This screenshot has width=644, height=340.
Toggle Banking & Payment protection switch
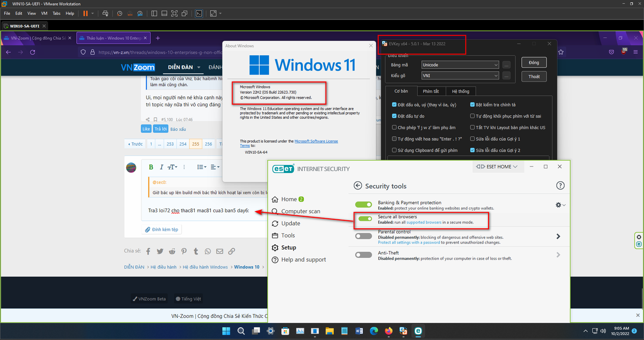pos(363,205)
